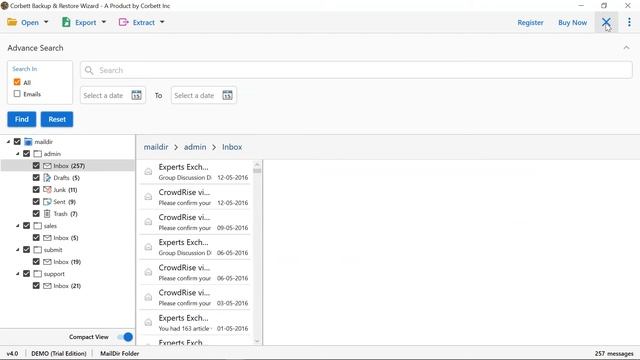Click the Sent folder icon
The image size is (640, 360).
(47, 202)
